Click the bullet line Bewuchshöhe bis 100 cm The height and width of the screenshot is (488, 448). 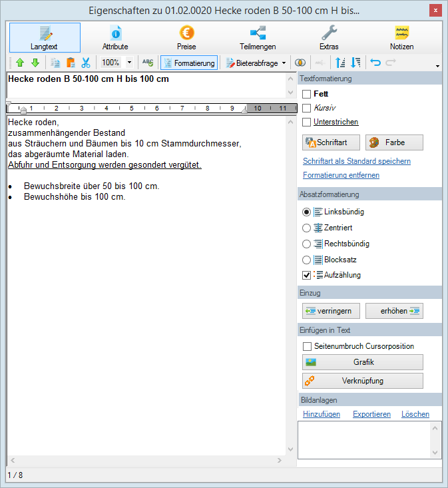pos(75,197)
